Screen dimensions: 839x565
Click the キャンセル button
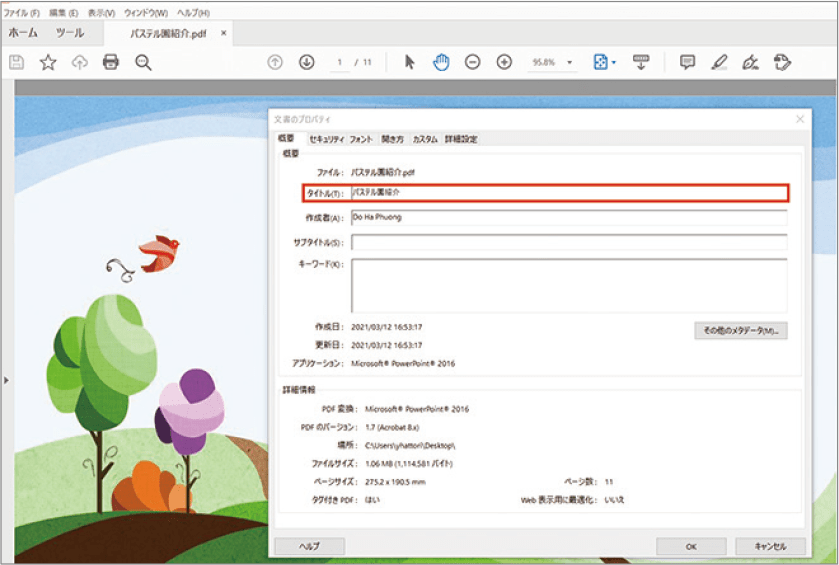tap(770, 546)
